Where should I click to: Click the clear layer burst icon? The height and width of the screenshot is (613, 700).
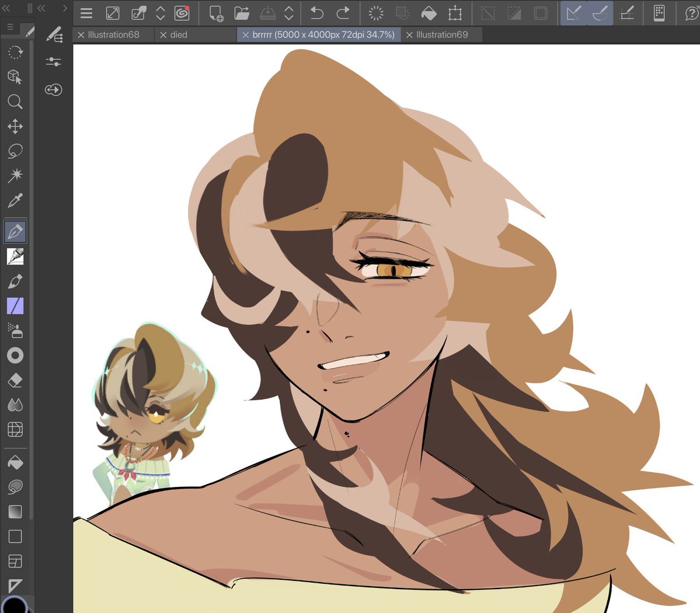(376, 13)
